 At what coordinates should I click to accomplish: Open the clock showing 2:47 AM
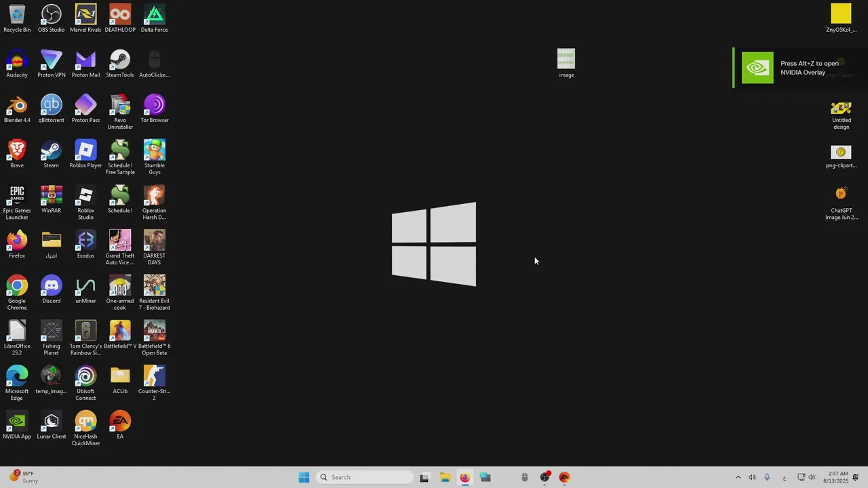835,477
